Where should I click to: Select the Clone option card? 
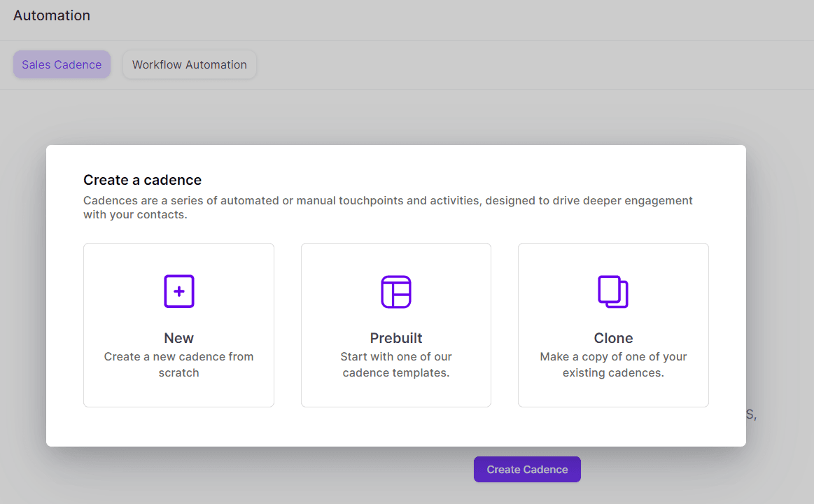pos(613,325)
